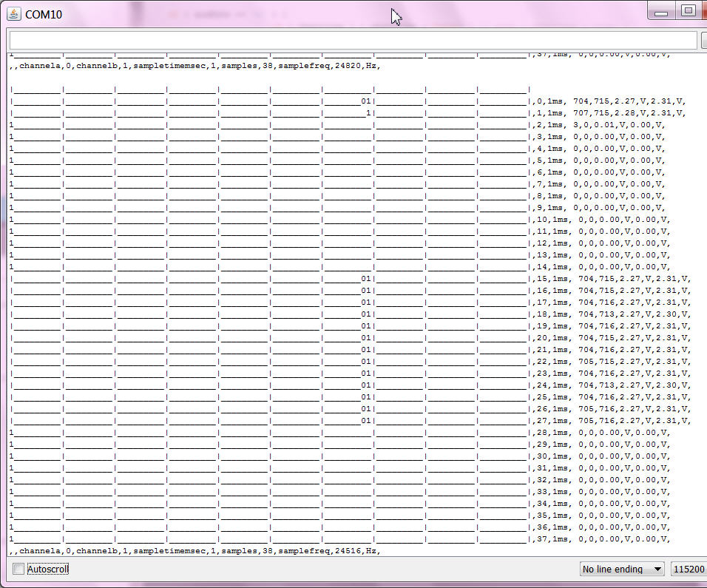This screenshot has height=588, width=707.
Task: Enable the Autoscroll checkbox
Action: click(x=18, y=569)
